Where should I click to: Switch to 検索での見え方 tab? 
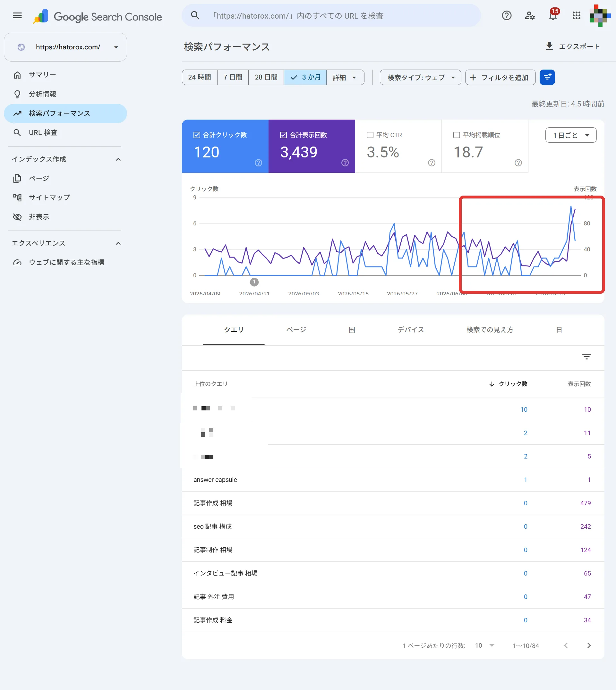(490, 330)
